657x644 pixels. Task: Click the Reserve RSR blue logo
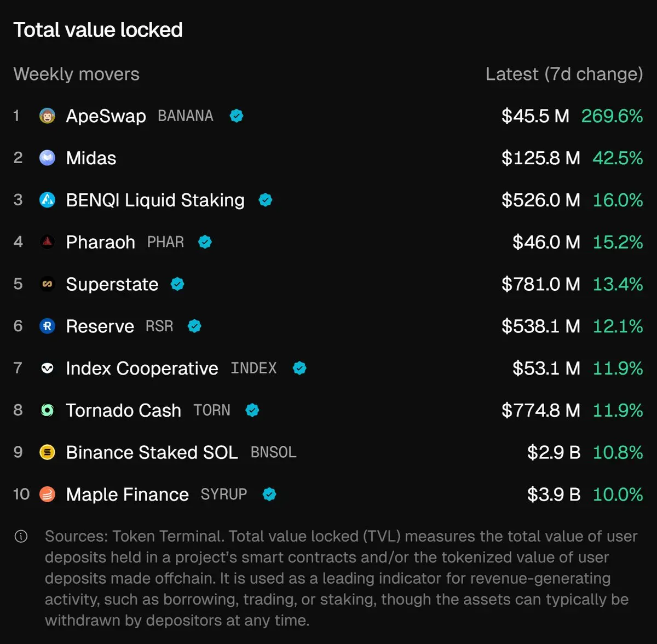click(48, 326)
